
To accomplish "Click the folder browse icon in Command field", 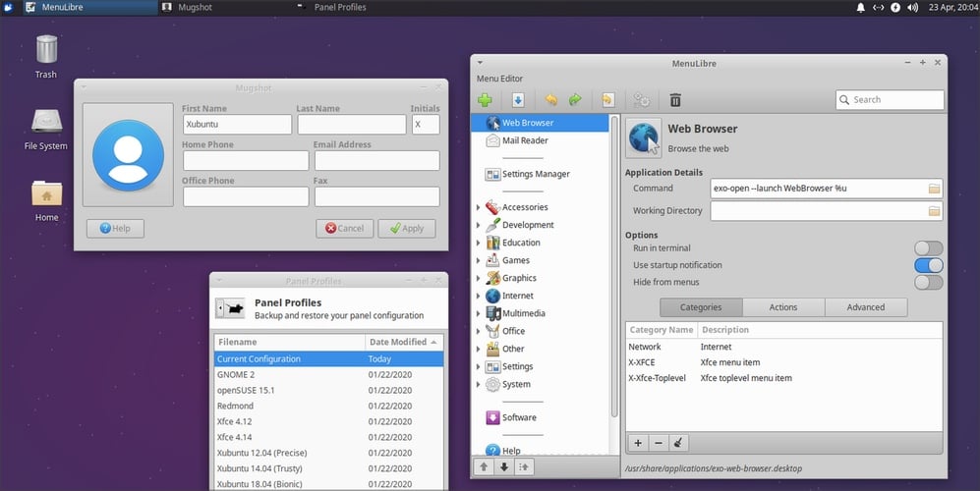I will pyautogui.click(x=934, y=188).
